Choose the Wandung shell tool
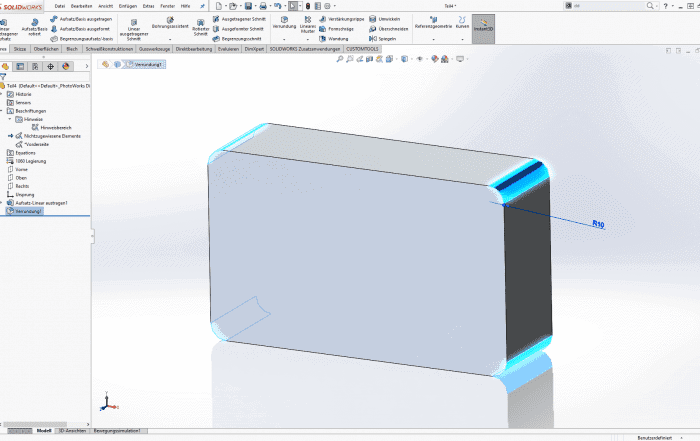Viewport: 700px width, 441px height. click(x=334, y=39)
